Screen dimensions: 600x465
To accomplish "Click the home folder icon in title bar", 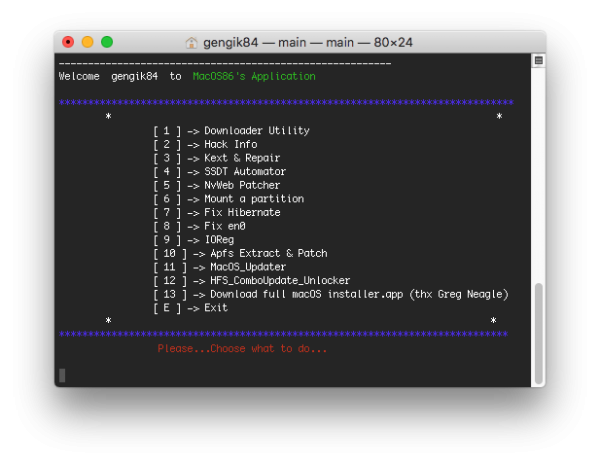I will pyautogui.click(x=191, y=42).
